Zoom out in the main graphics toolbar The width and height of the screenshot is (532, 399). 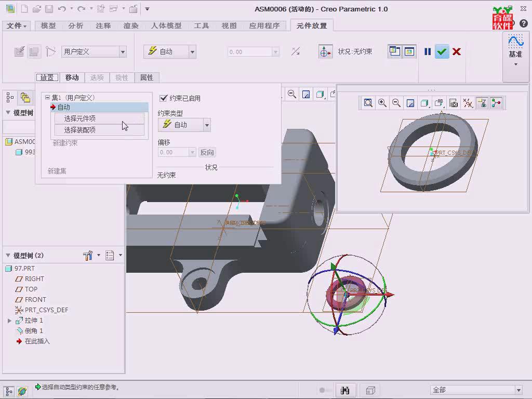tap(292, 94)
